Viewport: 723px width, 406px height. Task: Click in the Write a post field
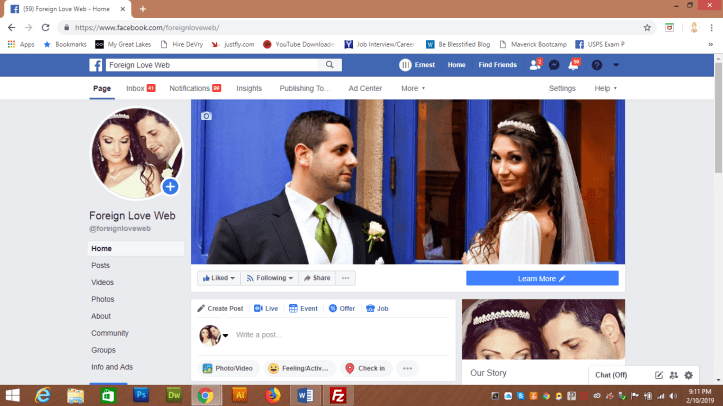click(x=341, y=335)
